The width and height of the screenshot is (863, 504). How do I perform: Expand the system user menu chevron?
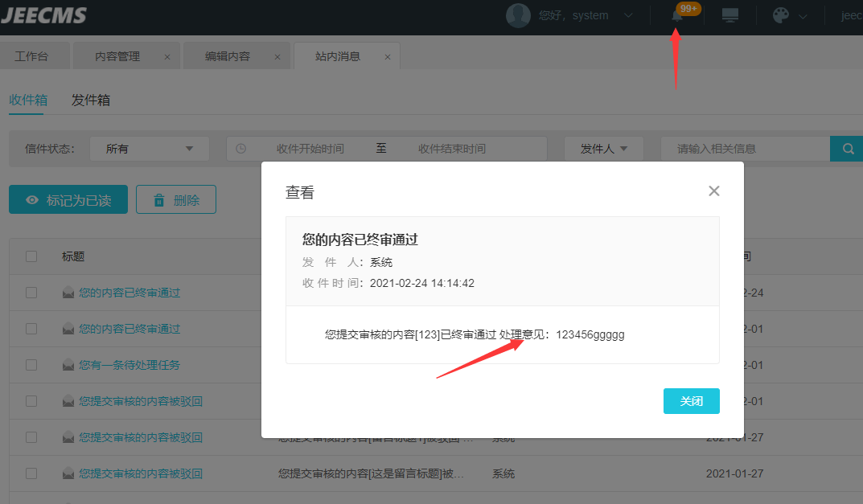pos(628,15)
